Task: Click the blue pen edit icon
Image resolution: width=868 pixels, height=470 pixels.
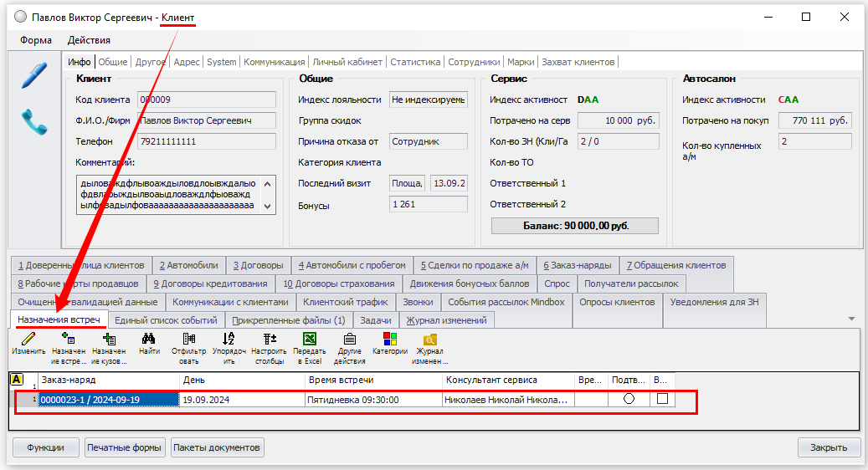Action: [33, 76]
